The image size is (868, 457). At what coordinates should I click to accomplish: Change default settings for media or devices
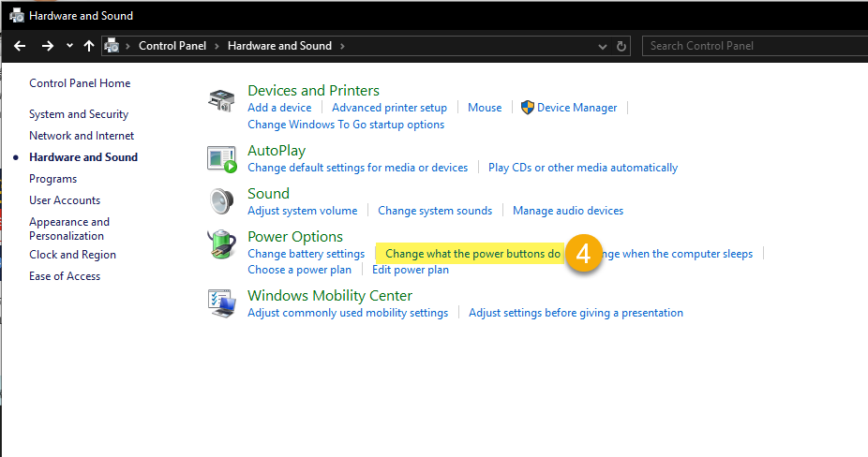pyautogui.click(x=358, y=168)
